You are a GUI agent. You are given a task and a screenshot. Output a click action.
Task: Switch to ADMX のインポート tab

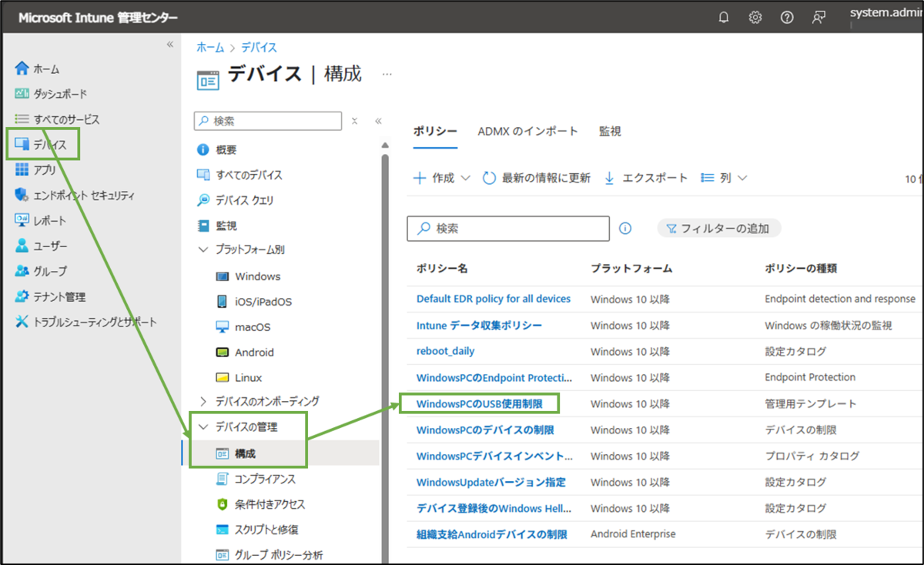(527, 132)
